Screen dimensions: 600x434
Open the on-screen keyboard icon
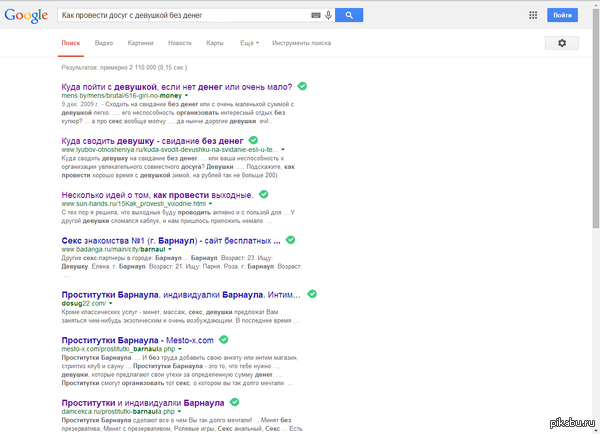tap(316, 15)
